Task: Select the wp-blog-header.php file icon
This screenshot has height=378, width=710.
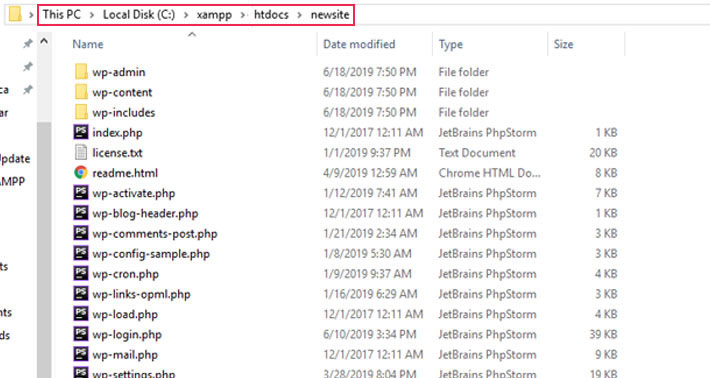Action: point(81,213)
